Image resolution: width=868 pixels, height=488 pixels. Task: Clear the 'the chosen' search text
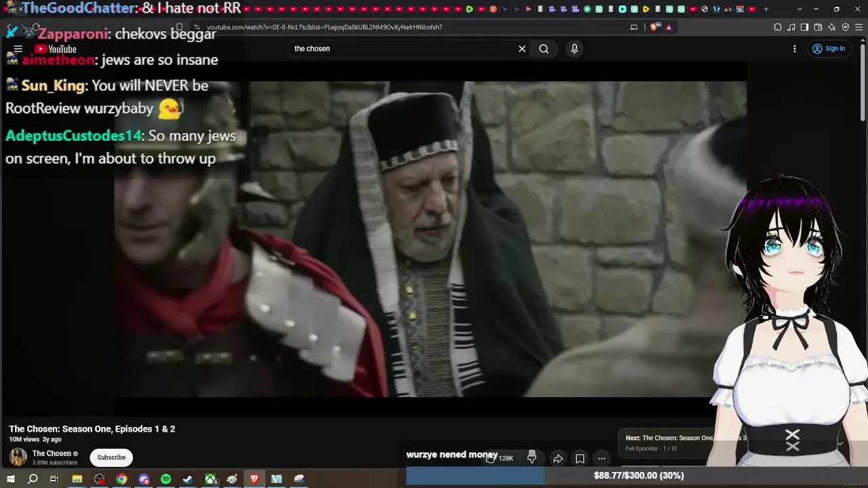(x=522, y=49)
